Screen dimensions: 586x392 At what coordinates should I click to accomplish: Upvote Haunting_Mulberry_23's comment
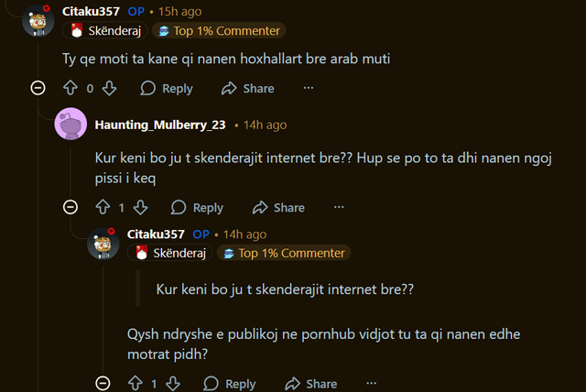coord(102,207)
